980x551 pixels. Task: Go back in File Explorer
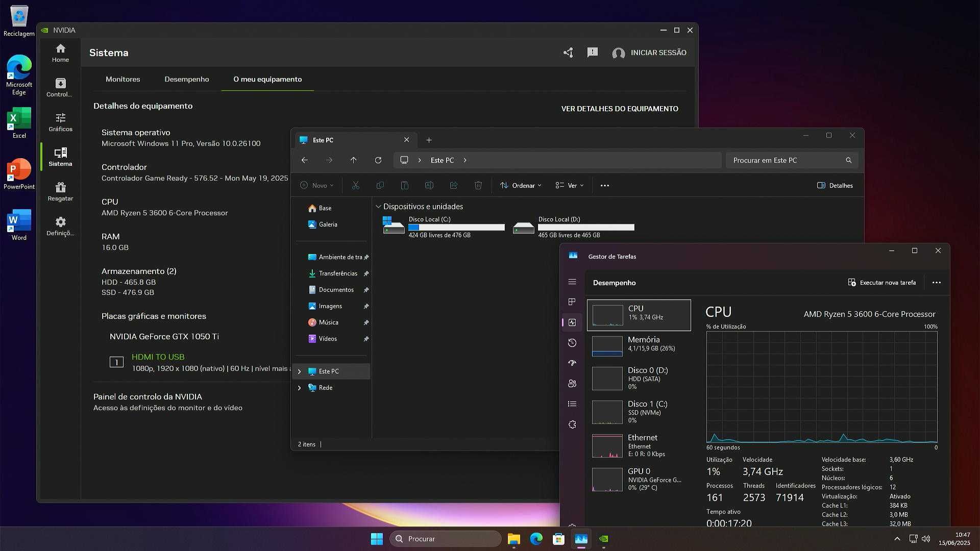pos(305,160)
